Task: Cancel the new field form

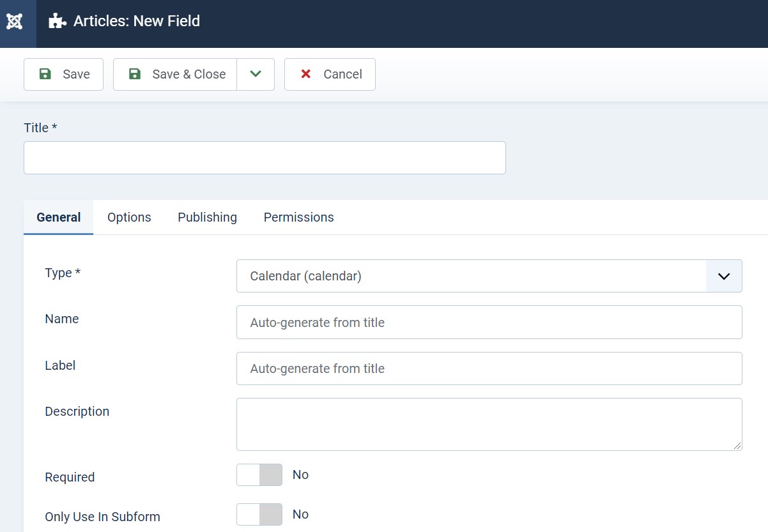Action: tap(330, 74)
